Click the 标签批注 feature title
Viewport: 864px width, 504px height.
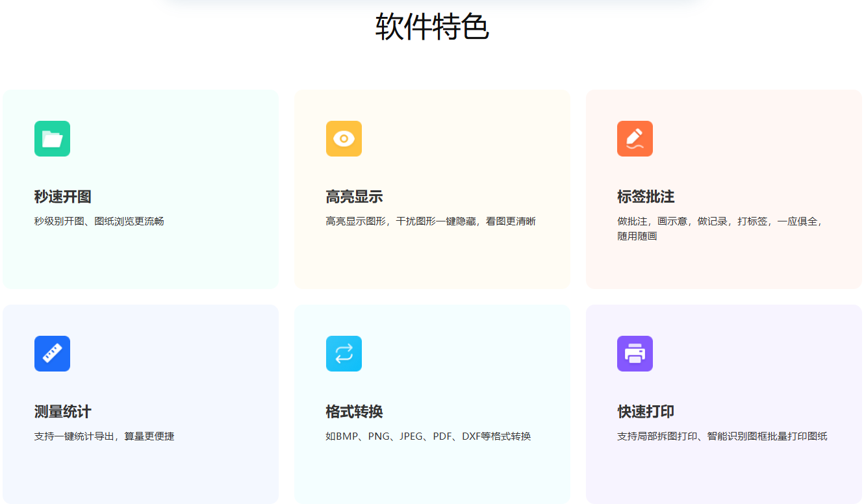pyautogui.click(x=646, y=197)
